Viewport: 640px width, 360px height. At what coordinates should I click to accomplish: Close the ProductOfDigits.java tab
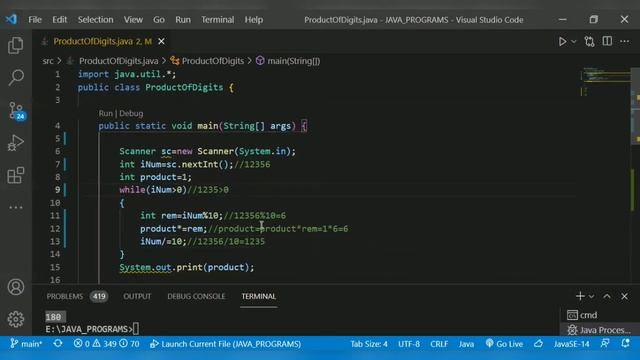pyautogui.click(x=161, y=41)
